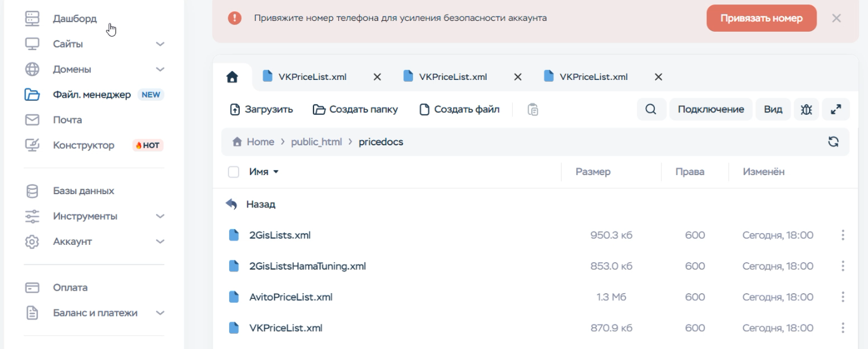
Task: Click the globe icon beside Домены
Action: 32,69
